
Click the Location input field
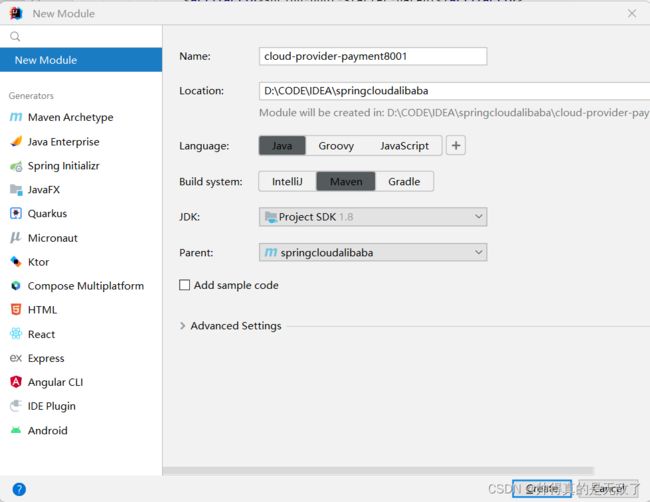click(454, 91)
